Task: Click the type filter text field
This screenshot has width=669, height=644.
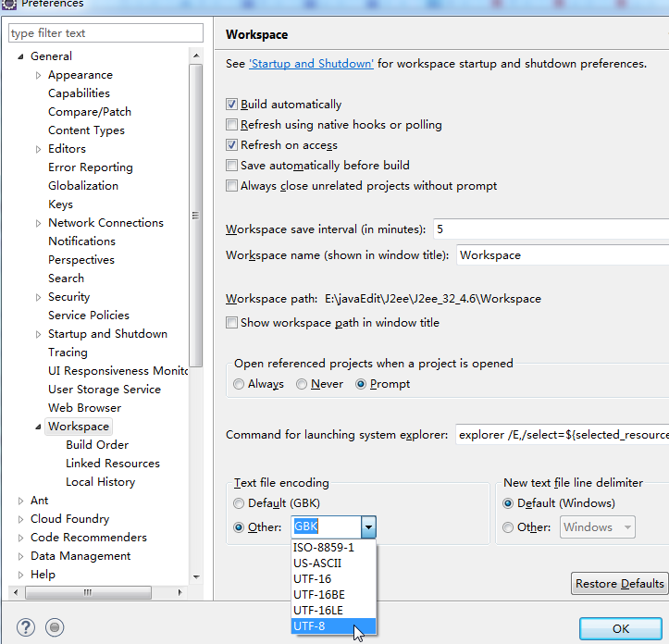Action: [105, 33]
